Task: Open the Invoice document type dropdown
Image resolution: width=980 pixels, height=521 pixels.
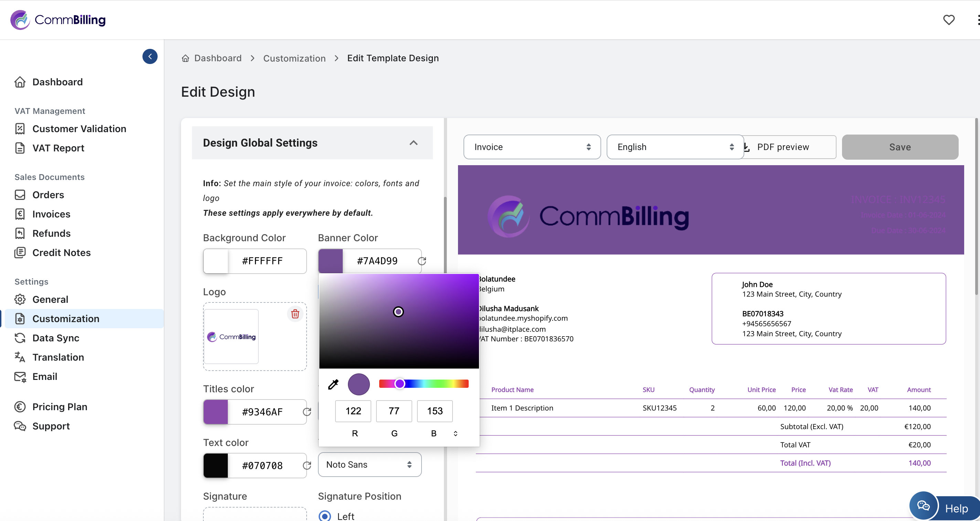Action: (532, 147)
